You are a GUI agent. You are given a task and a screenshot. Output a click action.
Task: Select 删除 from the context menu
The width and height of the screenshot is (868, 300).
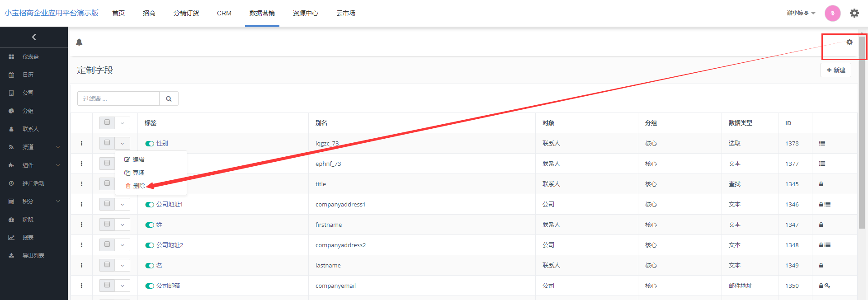(139, 186)
